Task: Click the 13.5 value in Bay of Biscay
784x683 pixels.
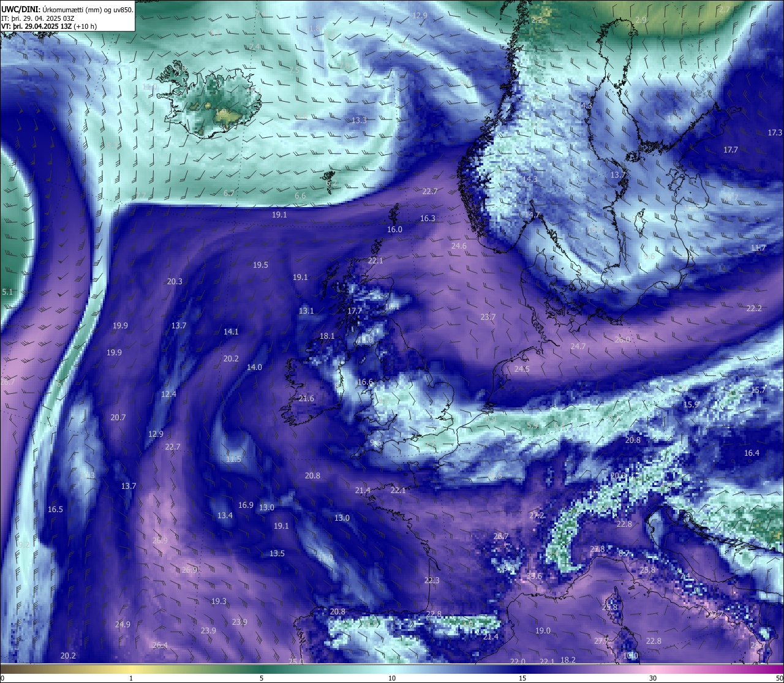Action: coord(277,554)
